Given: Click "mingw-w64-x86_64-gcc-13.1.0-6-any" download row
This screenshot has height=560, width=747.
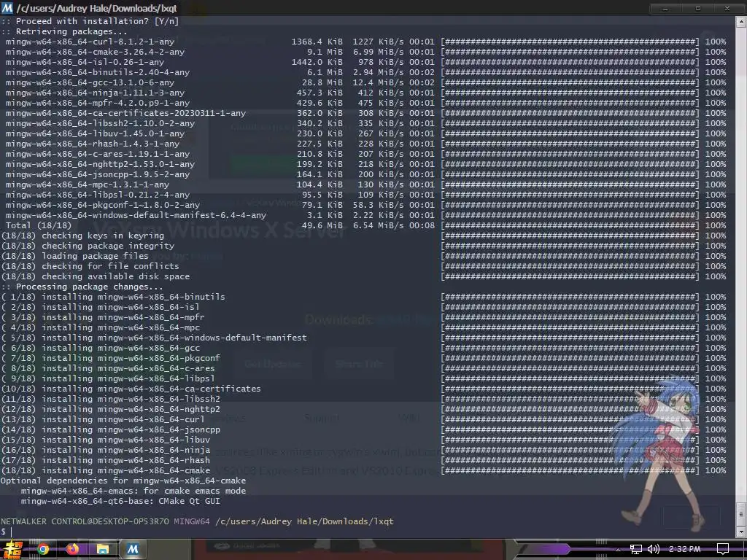Looking at the screenshot, I should click(365, 82).
